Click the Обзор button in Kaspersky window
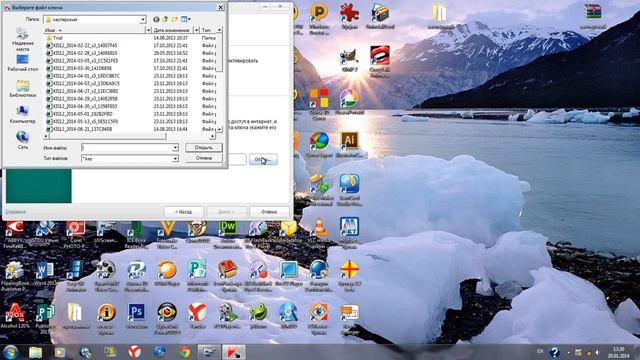Viewport: 640px width, 360px height. 263,160
